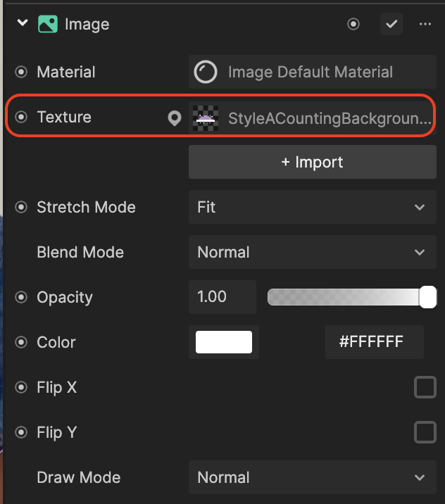Open the white Color swatch picker
The image size is (445, 504).
point(224,342)
